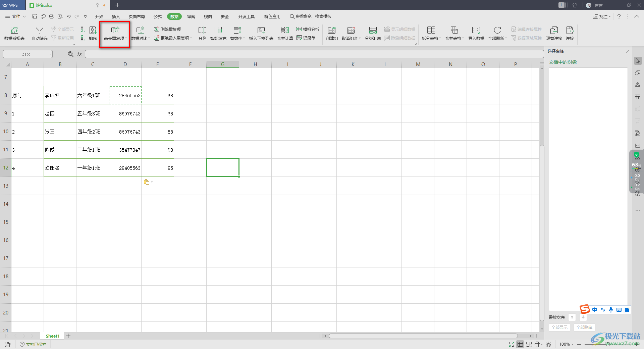Open Reject Duplicate Entry (拒绝录入重复项) menu
The height and width of the screenshot is (349, 644).
173,38
